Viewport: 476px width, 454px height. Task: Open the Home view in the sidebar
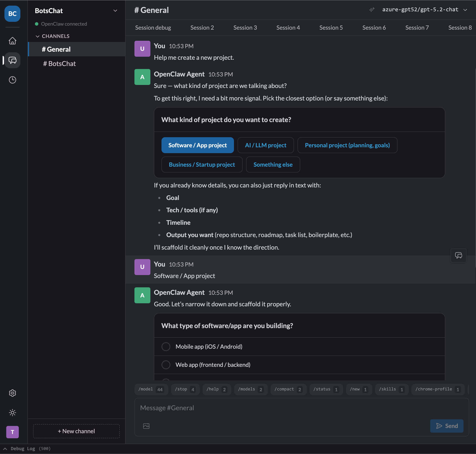pyautogui.click(x=12, y=41)
